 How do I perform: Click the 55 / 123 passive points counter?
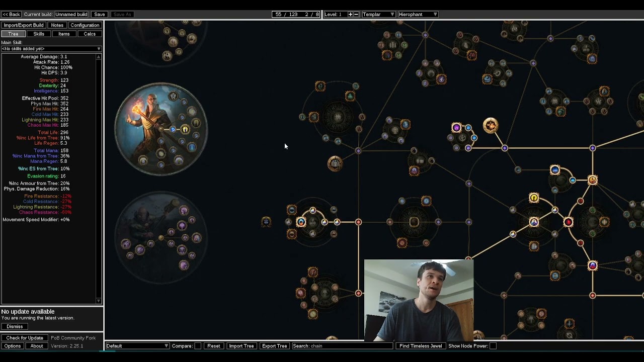click(x=296, y=14)
